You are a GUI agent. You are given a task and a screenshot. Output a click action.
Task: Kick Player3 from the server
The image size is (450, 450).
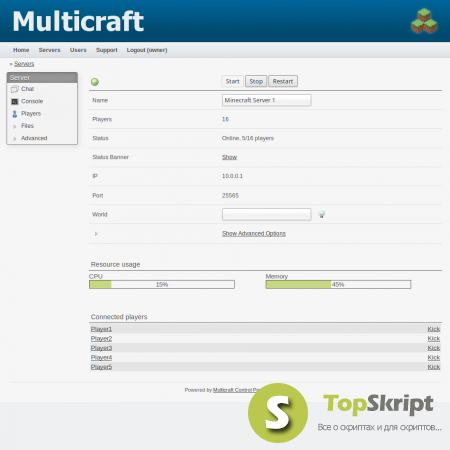(434, 348)
